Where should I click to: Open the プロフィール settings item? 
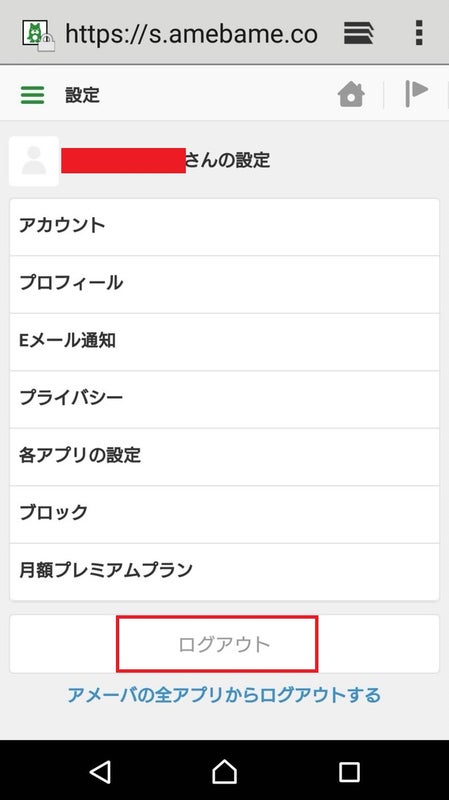224,284
